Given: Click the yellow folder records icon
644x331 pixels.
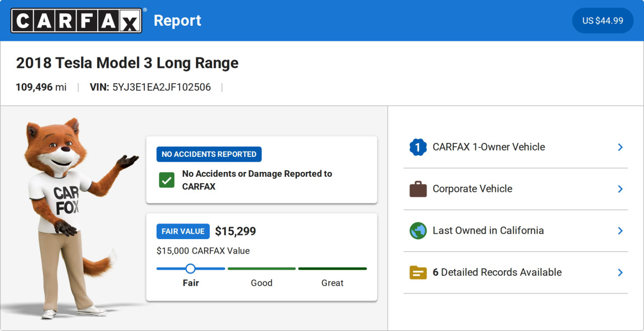Looking at the screenshot, I should click(x=418, y=272).
